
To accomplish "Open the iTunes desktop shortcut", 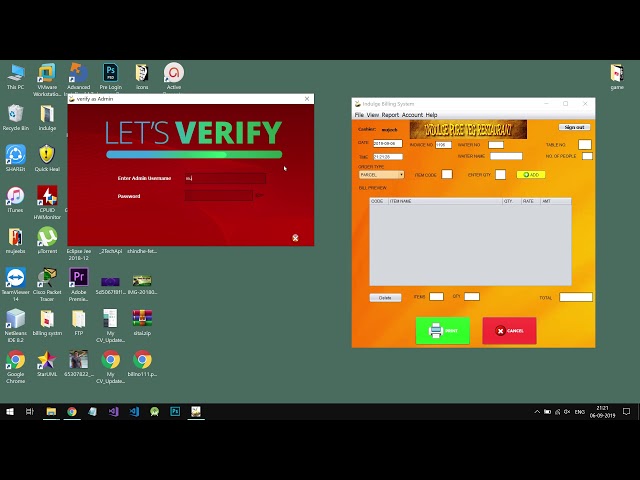I will (x=16, y=200).
